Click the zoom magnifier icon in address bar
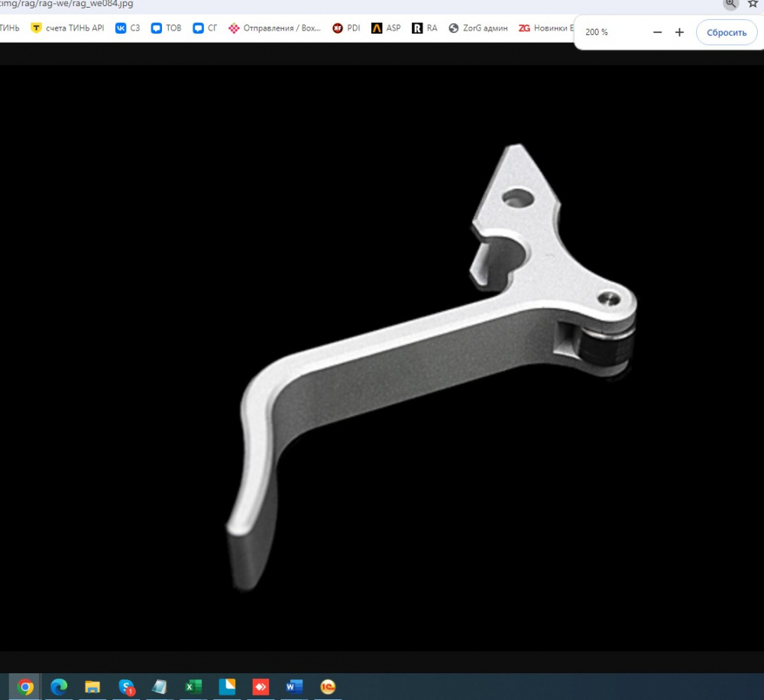The height and width of the screenshot is (700, 764). click(x=730, y=4)
